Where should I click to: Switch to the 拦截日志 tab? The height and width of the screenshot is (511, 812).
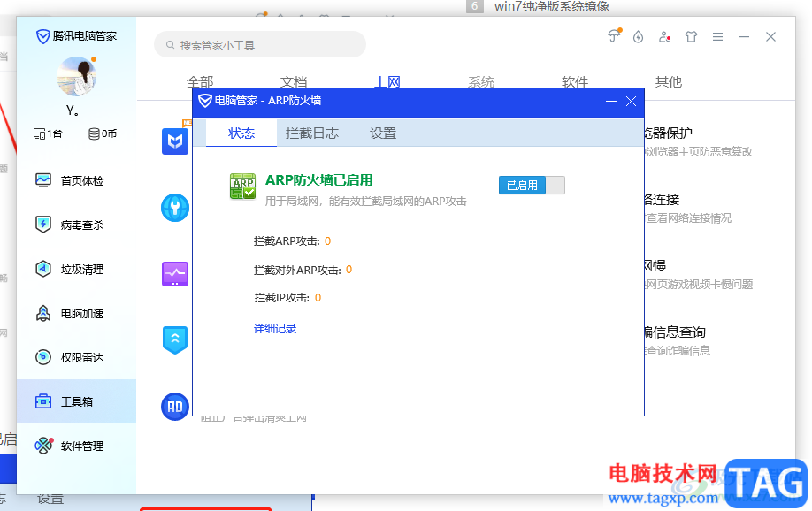pyautogui.click(x=311, y=133)
